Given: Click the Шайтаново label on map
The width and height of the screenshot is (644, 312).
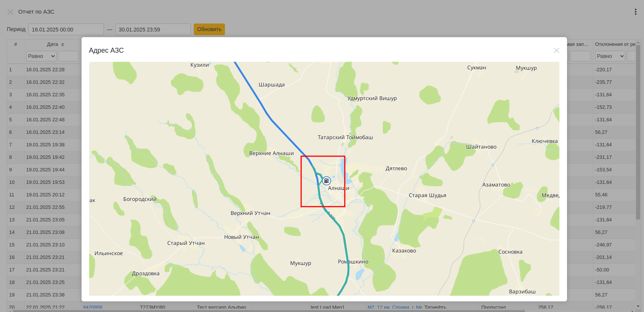Looking at the screenshot, I should [481, 147].
